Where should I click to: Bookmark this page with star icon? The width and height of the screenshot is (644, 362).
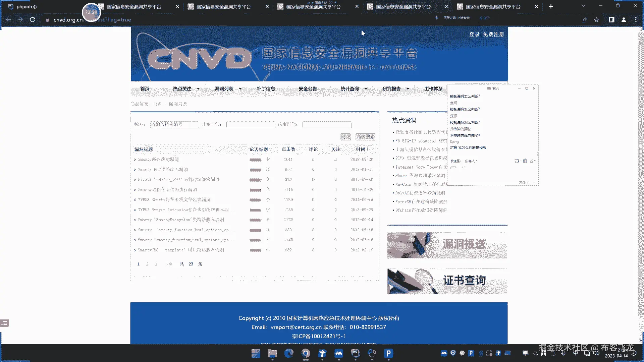(x=596, y=20)
